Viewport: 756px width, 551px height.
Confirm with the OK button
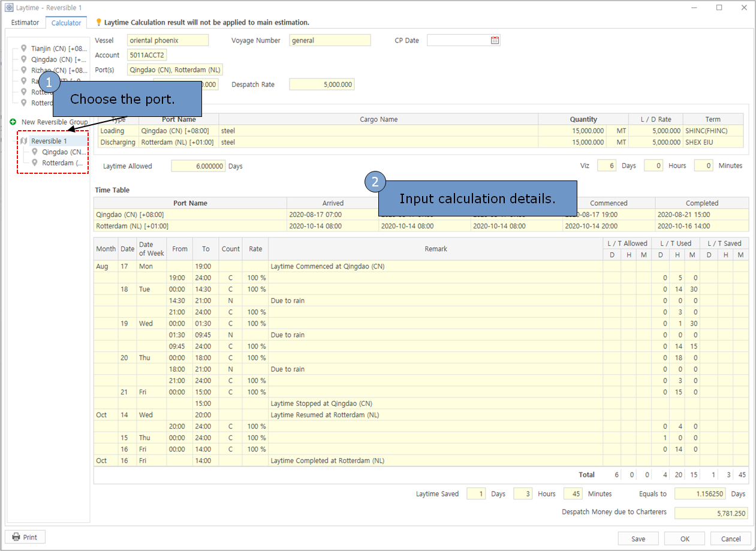click(x=685, y=538)
